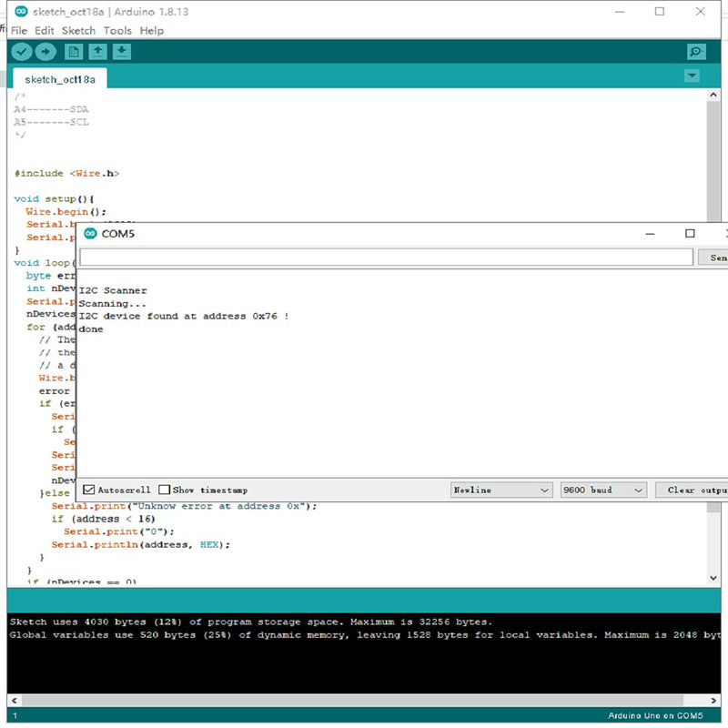Click the Clear output button
This screenshot has width=728, height=728.
coord(693,490)
